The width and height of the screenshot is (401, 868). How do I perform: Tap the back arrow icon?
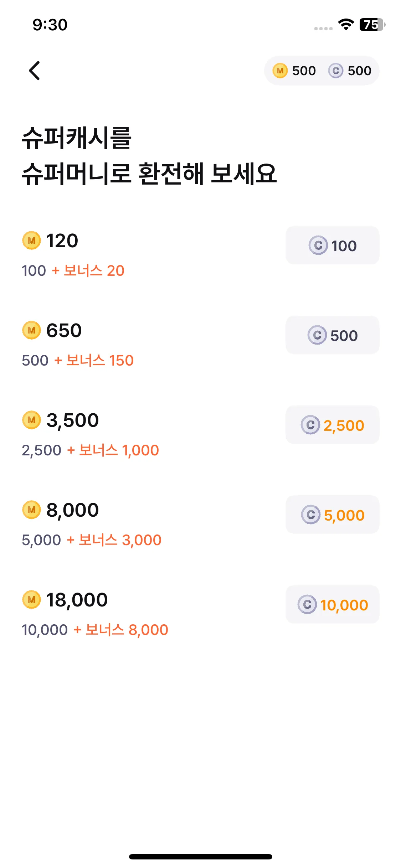pyautogui.click(x=34, y=71)
